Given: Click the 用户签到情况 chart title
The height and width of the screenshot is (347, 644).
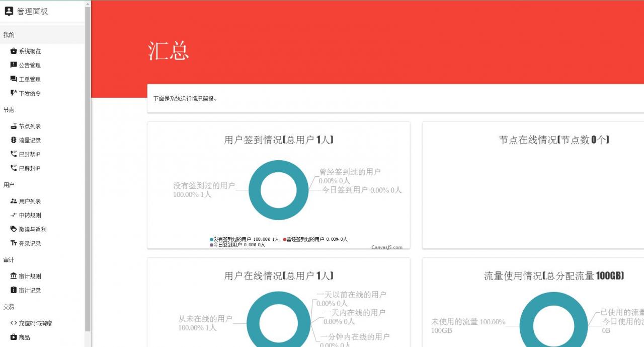Looking at the screenshot, I should tap(279, 140).
